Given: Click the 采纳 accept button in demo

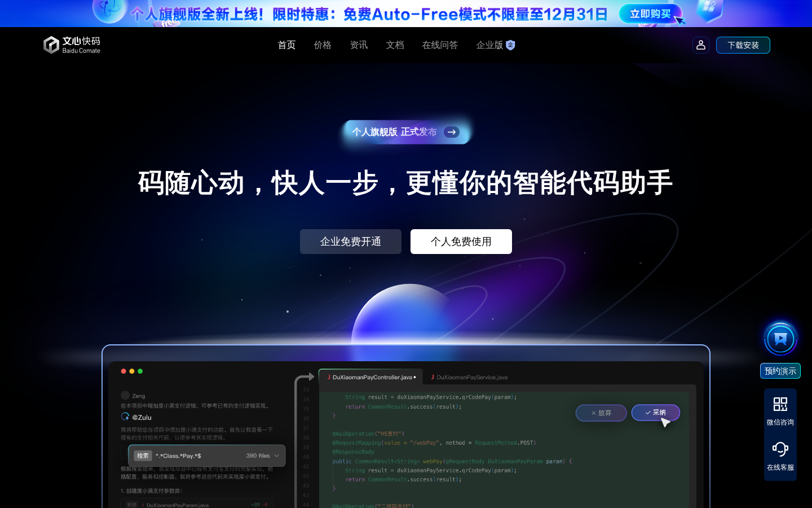Looking at the screenshot, I should click(x=655, y=413).
